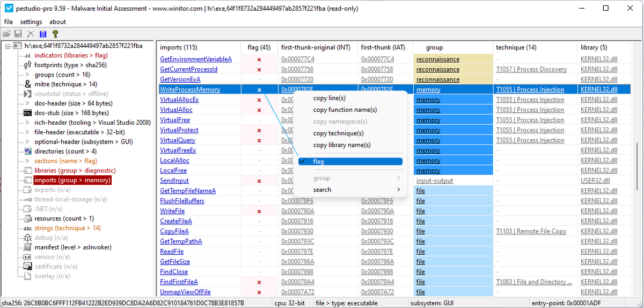Click the yellow question mark help icon
644x308 pixels.
click(x=55, y=34)
